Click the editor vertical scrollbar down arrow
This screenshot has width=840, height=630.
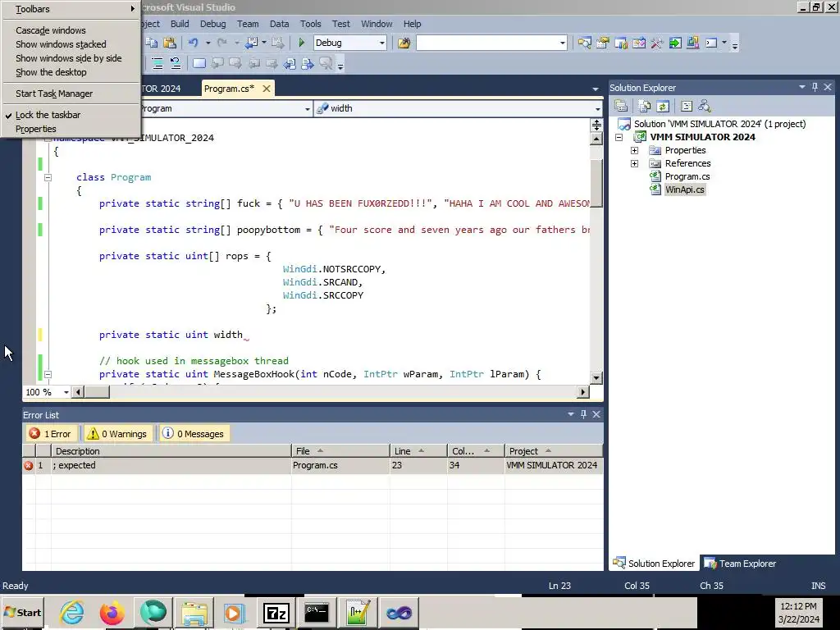point(596,377)
